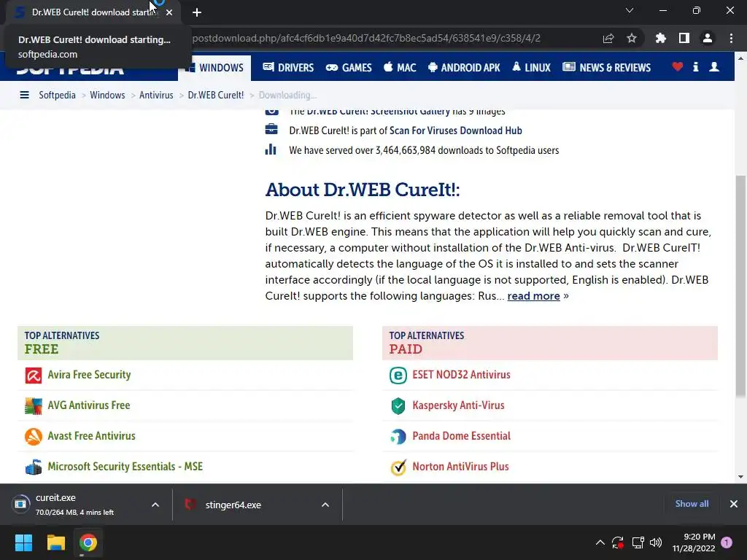Click the Microsoft Security Essentials icon
This screenshot has width=747, height=560.
pyautogui.click(x=34, y=467)
